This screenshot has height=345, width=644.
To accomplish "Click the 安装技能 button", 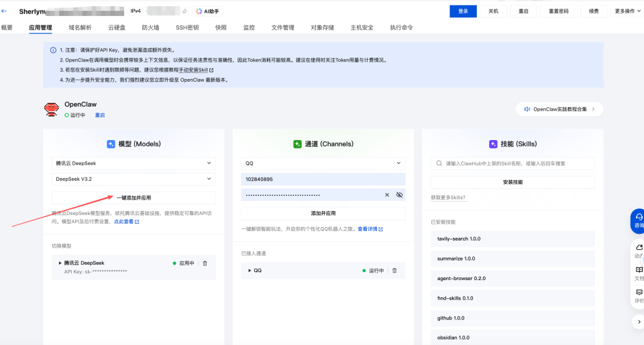I will (x=513, y=182).
